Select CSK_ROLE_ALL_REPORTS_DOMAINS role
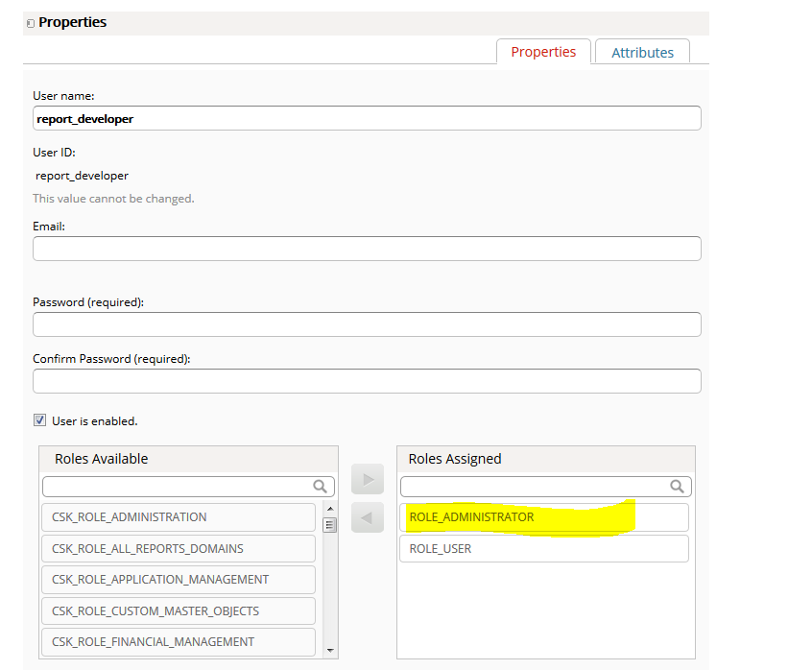The width and height of the screenshot is (812, 670). point(179,548)
